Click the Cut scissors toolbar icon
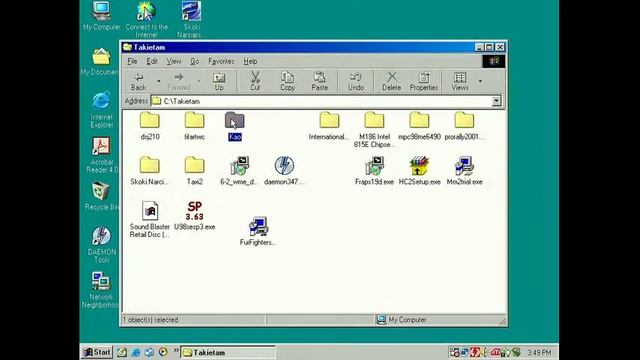The width and height of the screenshot is (640, 360). click(x=255, y=81)
